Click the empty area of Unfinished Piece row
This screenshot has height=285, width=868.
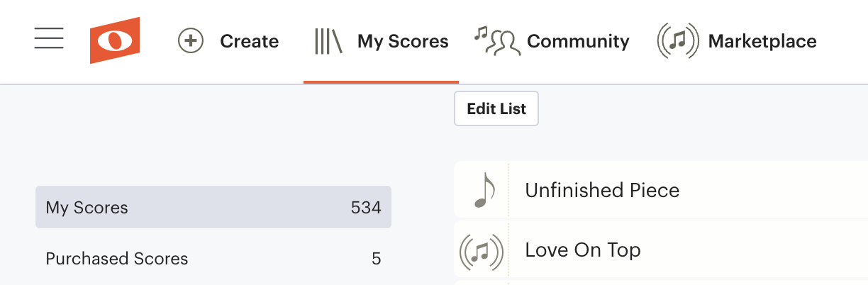coord(773,190)
